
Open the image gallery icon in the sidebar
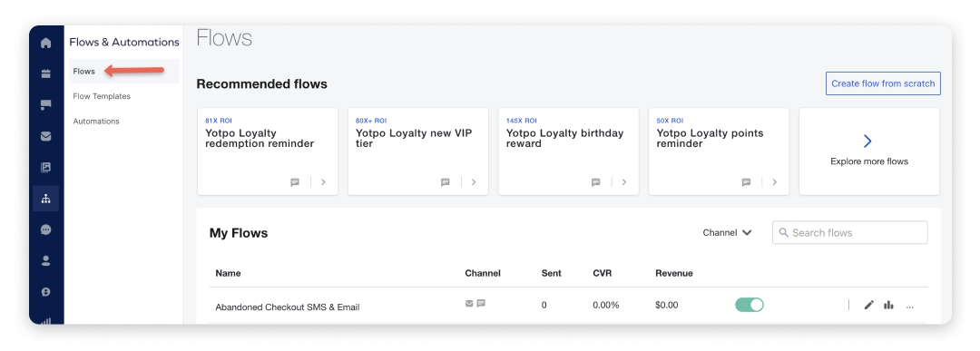(x=45, y=168)
